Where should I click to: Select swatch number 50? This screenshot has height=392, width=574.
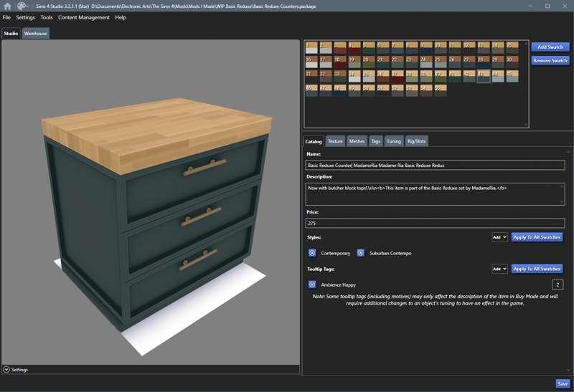(369, 90)
